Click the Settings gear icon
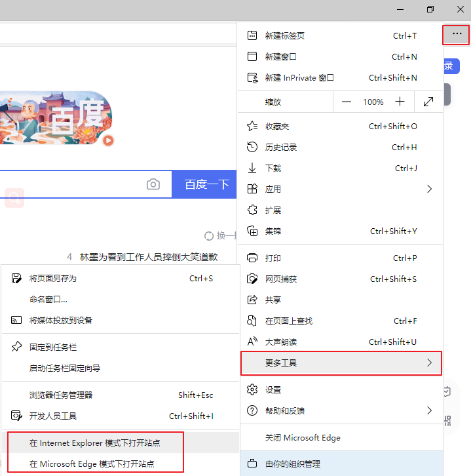471x476 pixels. pyautogui.click(x=252, y=389)
